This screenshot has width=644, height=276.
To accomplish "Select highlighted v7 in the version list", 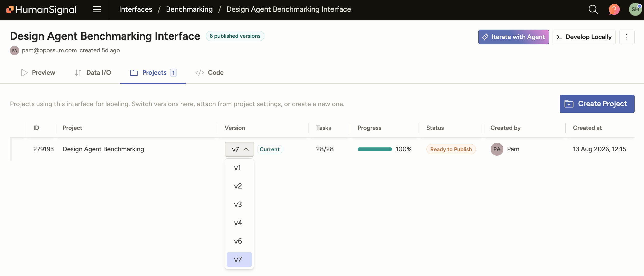I will click(x=239, y=259).
